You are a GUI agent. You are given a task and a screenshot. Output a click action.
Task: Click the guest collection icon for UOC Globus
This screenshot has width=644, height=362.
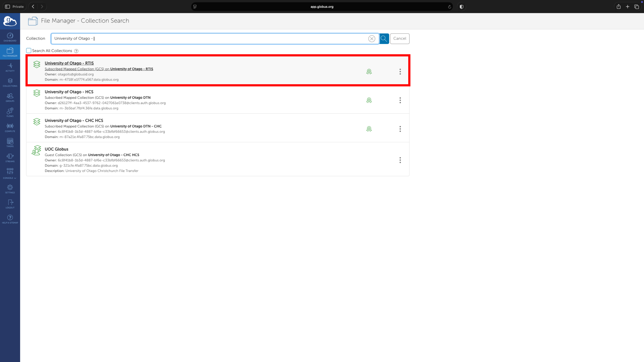pos(37,150)
